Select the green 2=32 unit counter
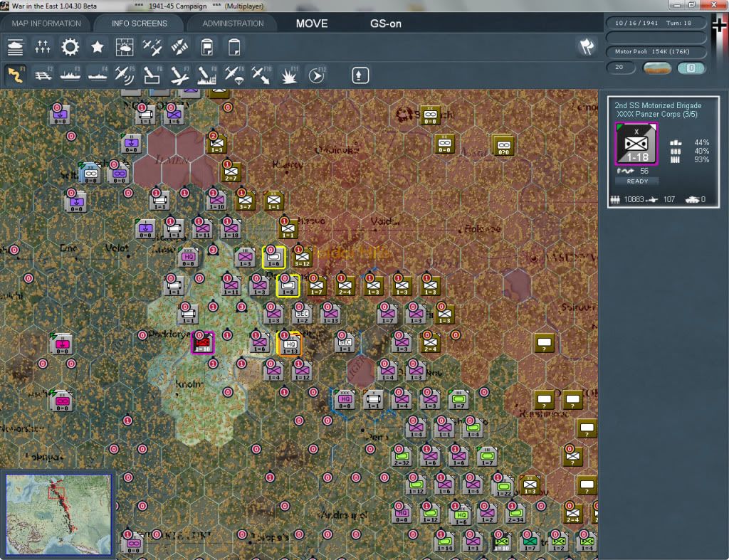729x560 pixels. click(x=402, y=456)
